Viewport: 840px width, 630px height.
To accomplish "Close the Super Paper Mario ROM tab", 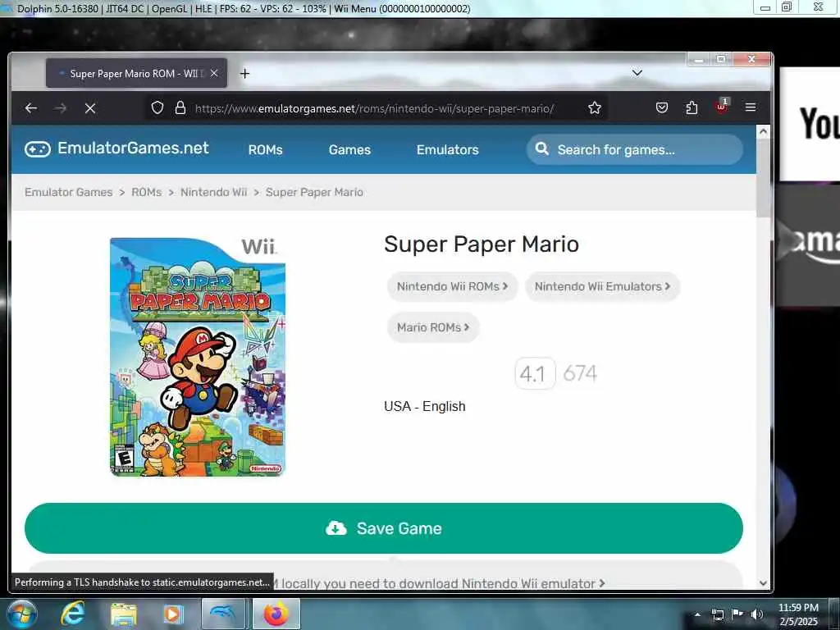I will pos(214,73).
